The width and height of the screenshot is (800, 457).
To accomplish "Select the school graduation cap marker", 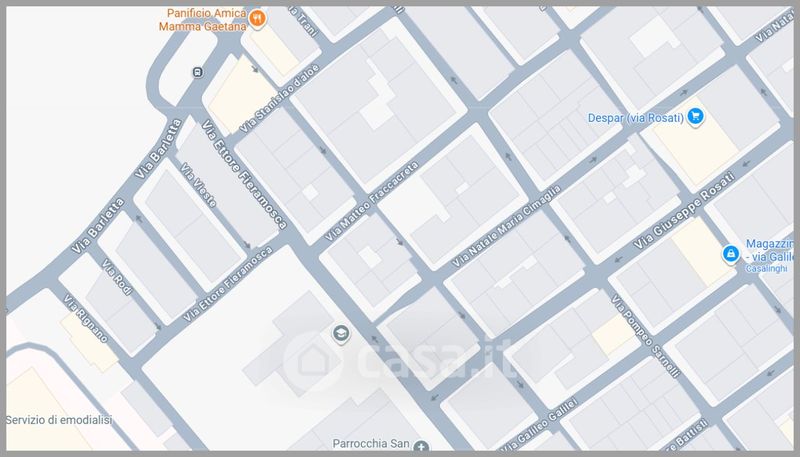I will (x=340, y=333).
